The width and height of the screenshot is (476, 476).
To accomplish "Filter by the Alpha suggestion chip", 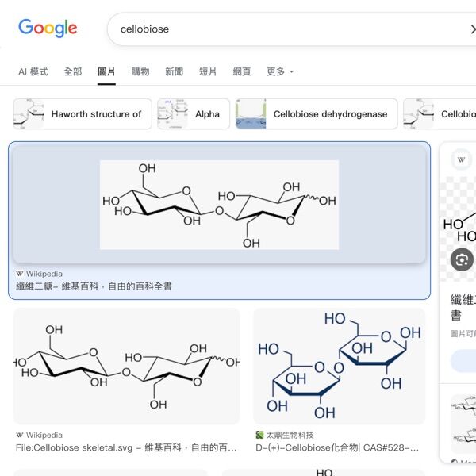I will pyautogui.click(x=194, y=114).
